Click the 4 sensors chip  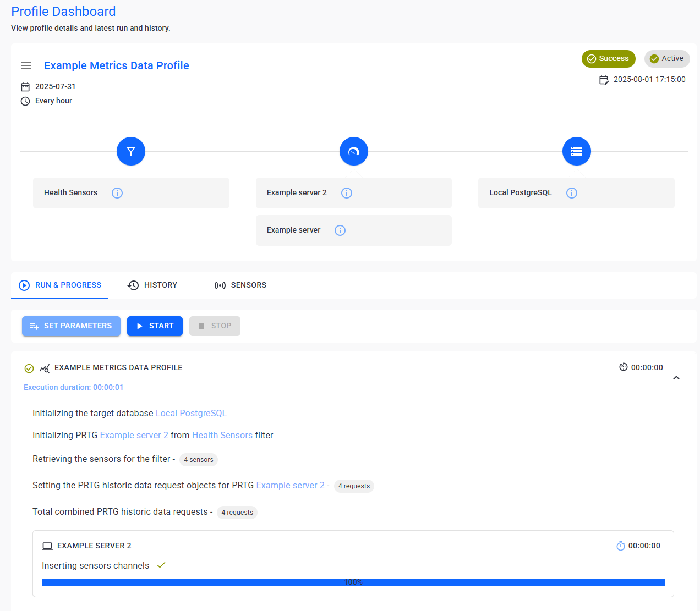[x=199, y=460]
